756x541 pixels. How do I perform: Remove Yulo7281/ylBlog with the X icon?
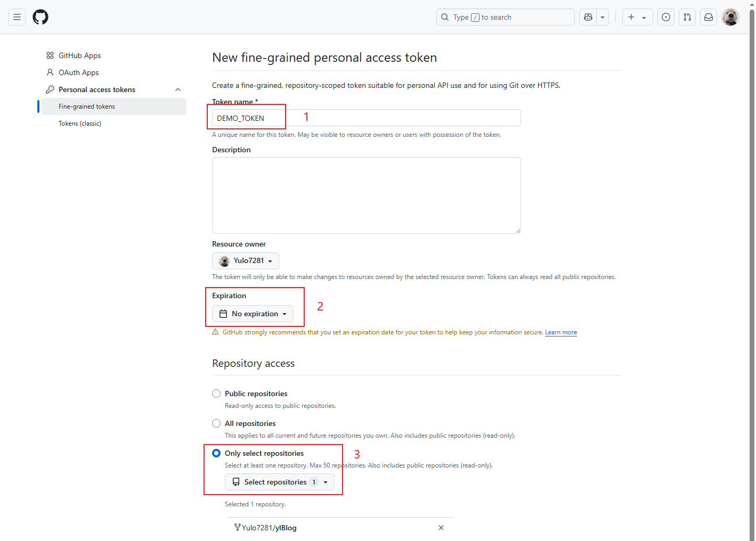coord(441,528)
